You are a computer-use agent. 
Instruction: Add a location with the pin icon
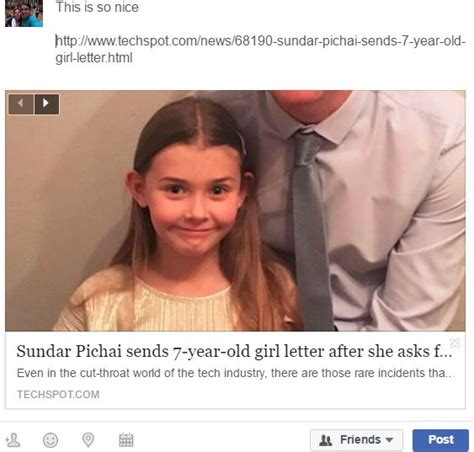pos(88,440)
